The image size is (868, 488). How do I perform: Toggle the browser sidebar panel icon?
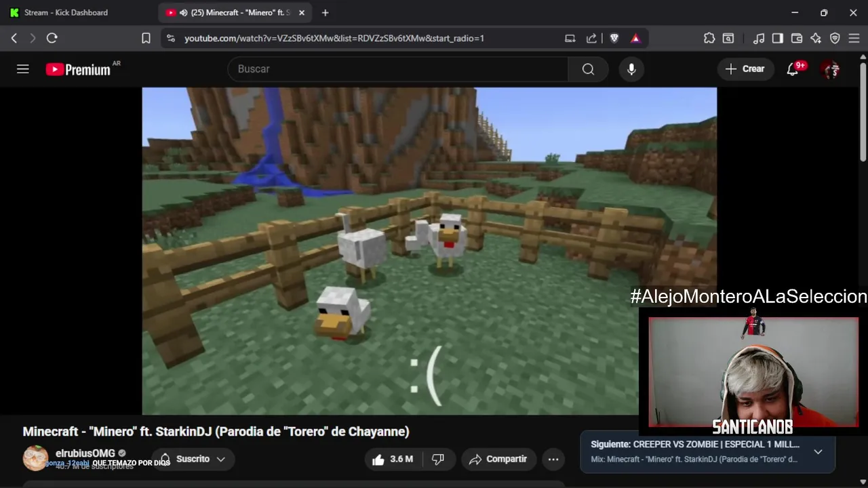click(778, 39)
